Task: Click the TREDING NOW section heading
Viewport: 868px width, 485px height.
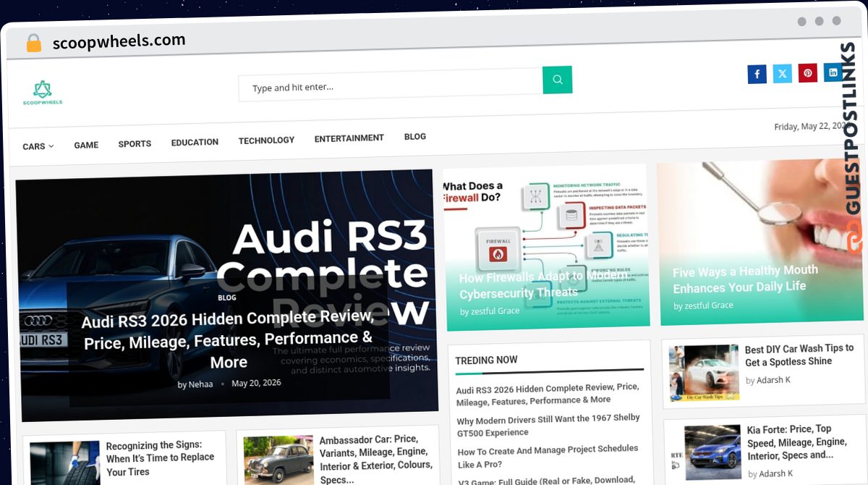Action: (x=487, y=360)
